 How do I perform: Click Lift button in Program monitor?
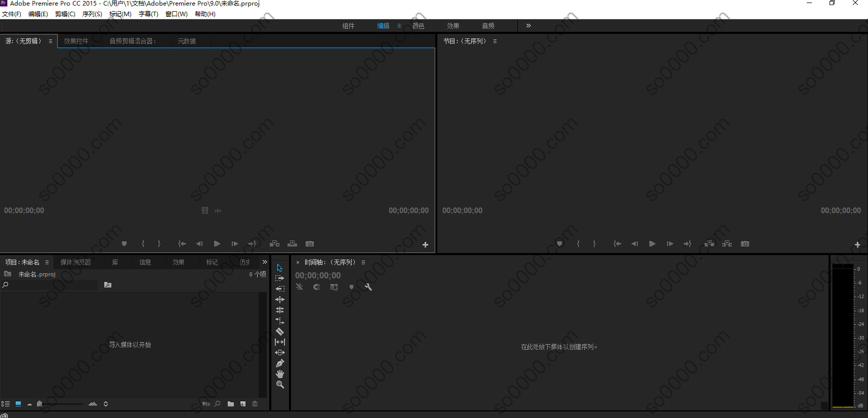(x=710, y=244)
